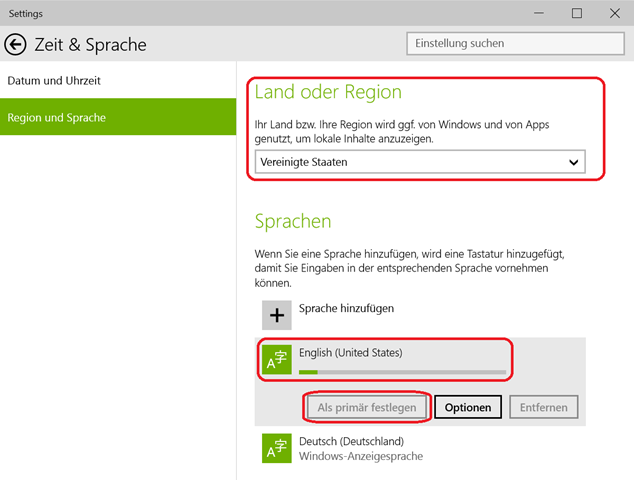Go back using the arrow icon
Screen dimensions: 634x480
coord(15,44)
